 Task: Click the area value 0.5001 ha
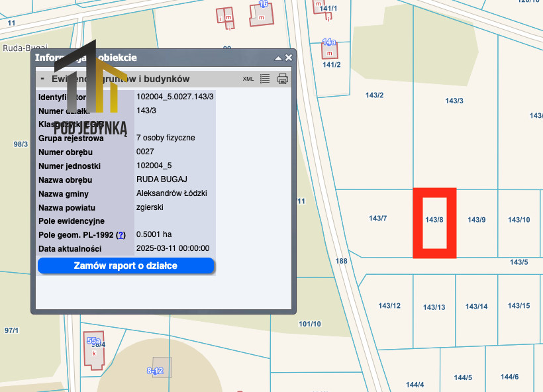click(154, 234)
